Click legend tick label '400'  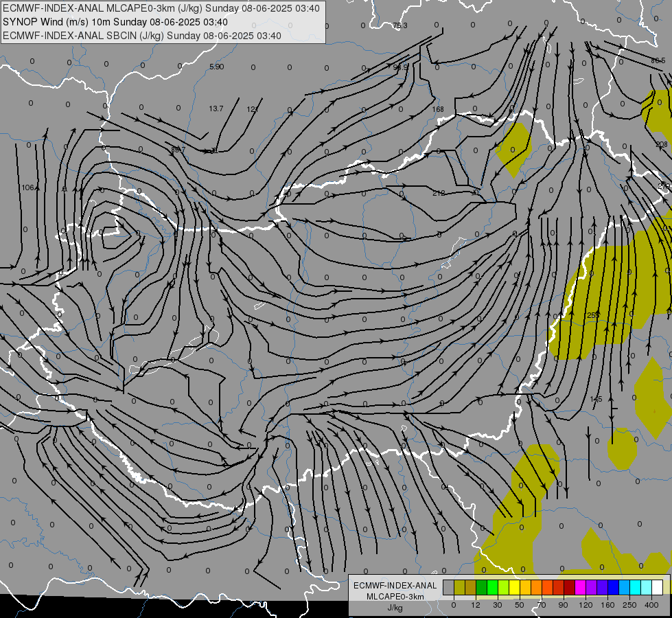[x=651, y=605]
